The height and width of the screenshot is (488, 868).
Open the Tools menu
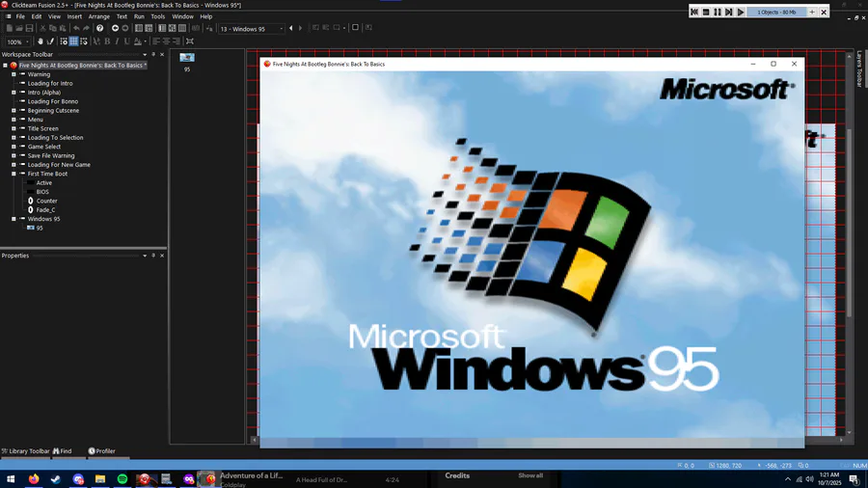click(158, 16)
